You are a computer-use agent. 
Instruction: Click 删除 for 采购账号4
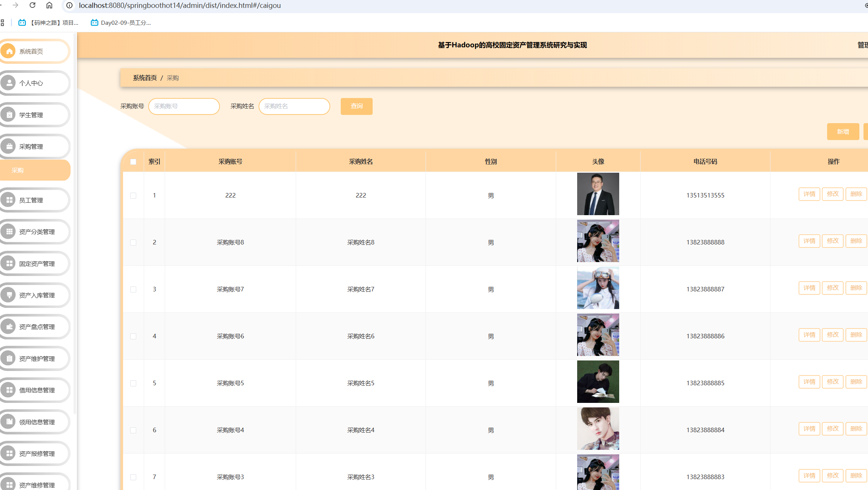tap(856, 429)
